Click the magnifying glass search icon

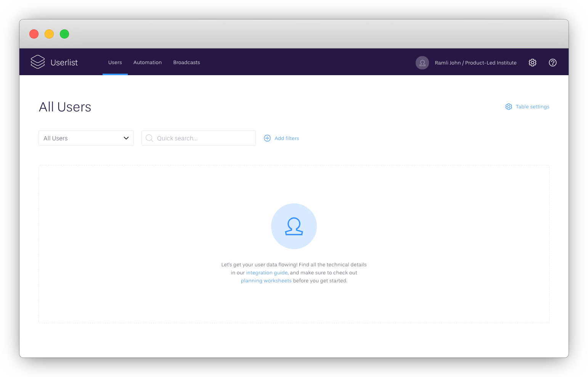click(149, 138)
